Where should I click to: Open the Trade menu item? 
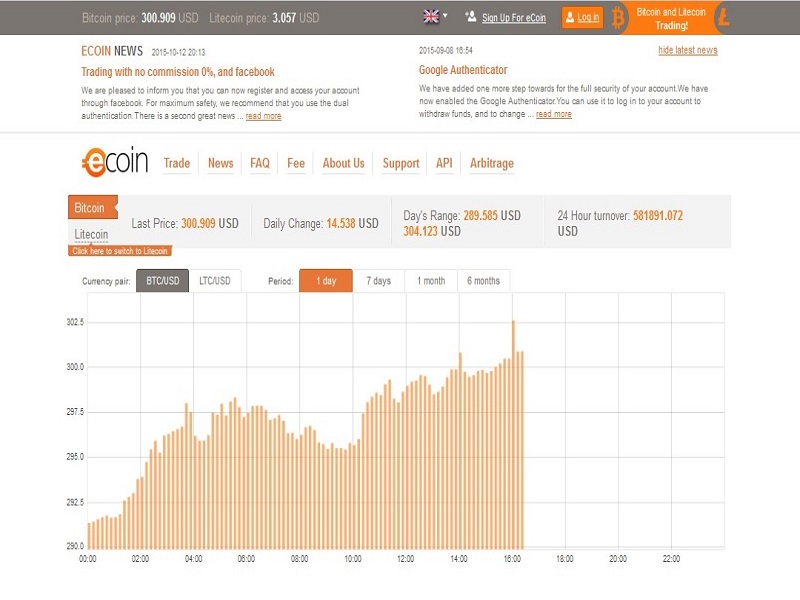coord(177,163)
